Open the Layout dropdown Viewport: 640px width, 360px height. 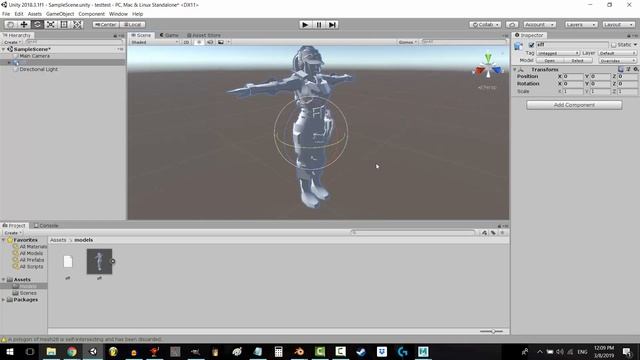tap(618, 24)
